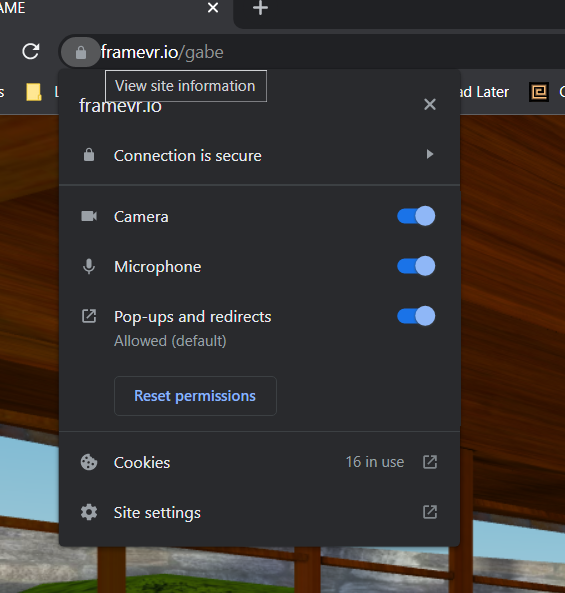Click the URL text framevr.io/gabe in address bar
The image size is (565, 593).
[162, 52]
